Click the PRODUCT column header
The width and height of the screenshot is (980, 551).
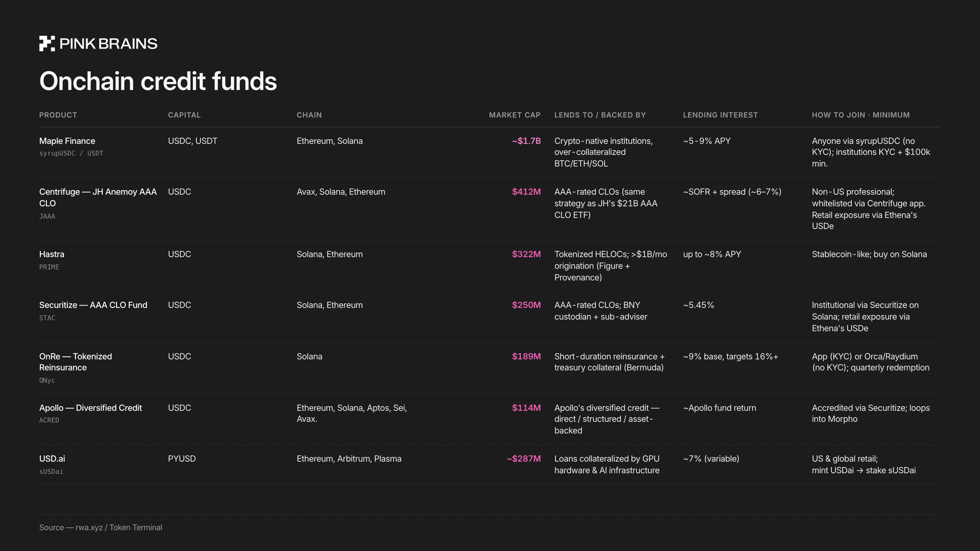point(58,115)
